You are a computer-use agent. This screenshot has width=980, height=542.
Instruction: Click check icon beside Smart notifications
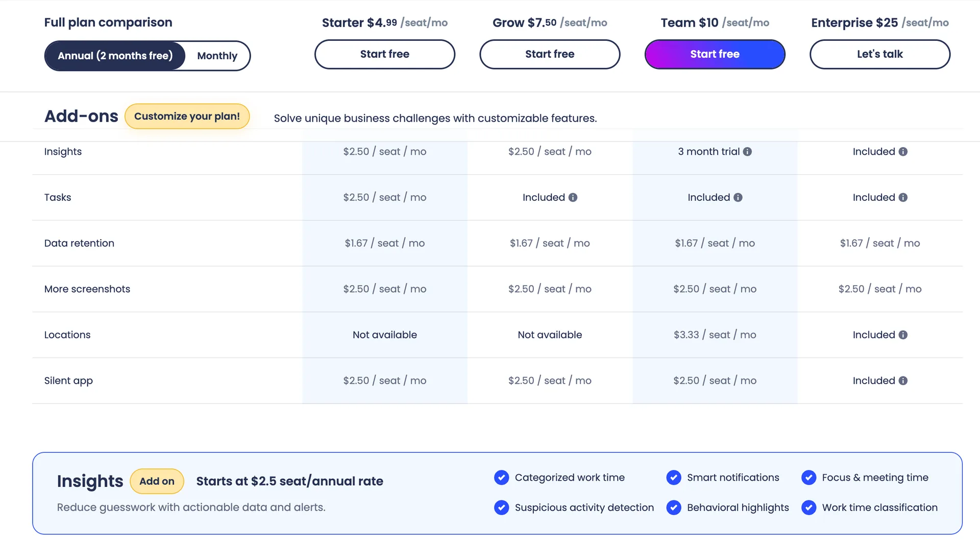coord(674,478)
